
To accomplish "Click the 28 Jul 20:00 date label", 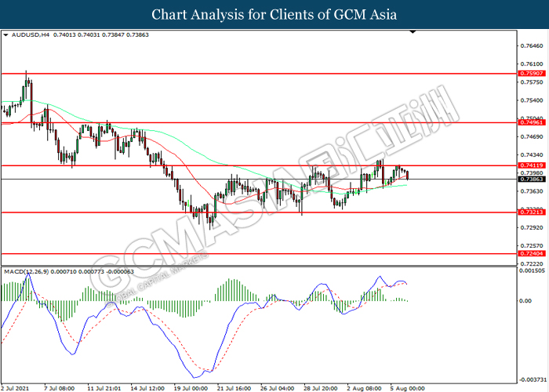I will click(x=321, y=387).
